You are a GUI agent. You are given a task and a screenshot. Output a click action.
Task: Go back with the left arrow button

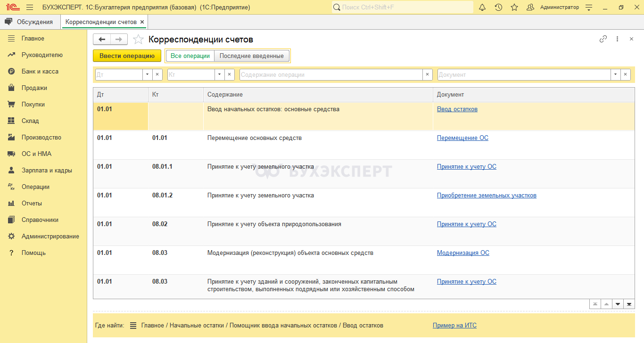click(x=102, y=40)
